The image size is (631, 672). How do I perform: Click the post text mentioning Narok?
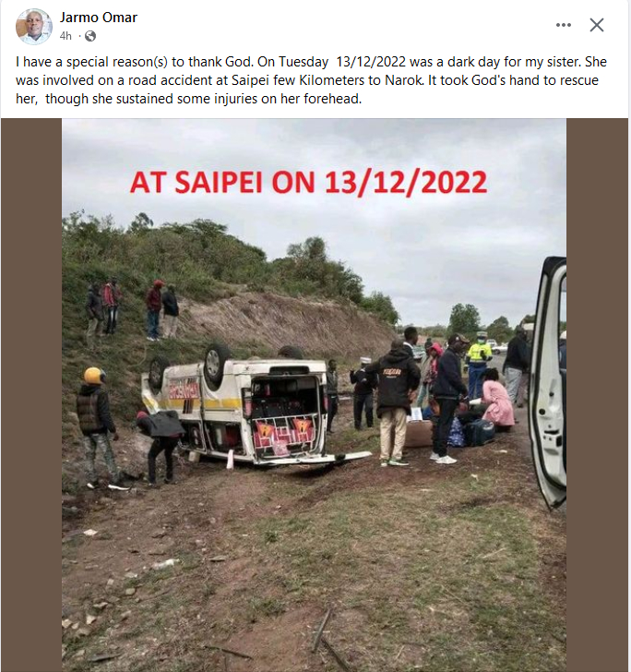pos(307,80)
